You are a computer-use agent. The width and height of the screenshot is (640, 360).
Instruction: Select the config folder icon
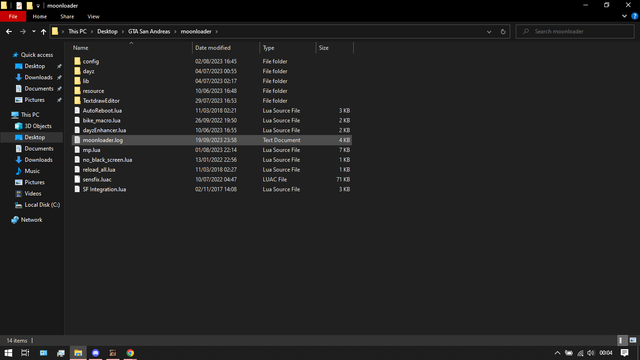77,61
